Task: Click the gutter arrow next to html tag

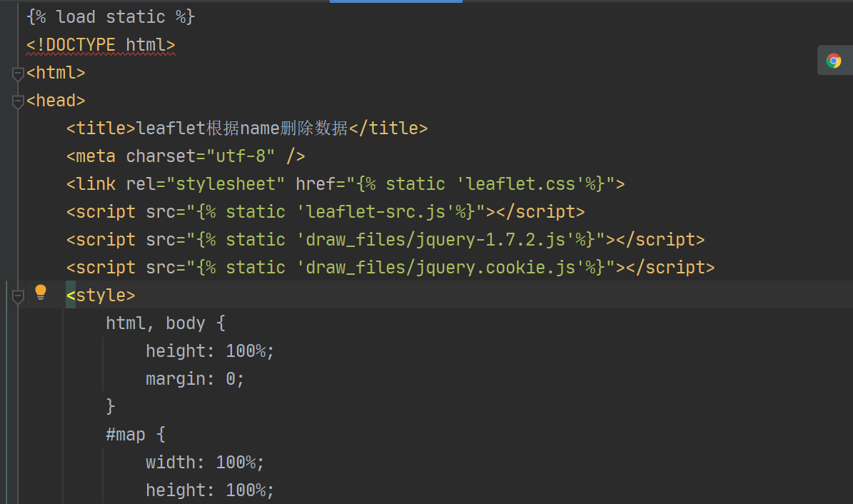Action: pos(18,71)
